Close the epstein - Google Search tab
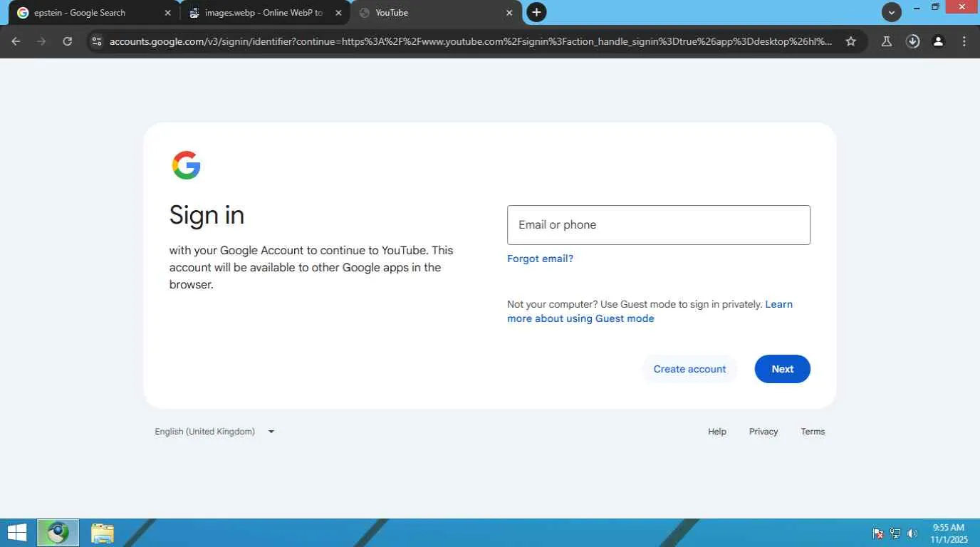980x547 pixels. coord(167,13)
